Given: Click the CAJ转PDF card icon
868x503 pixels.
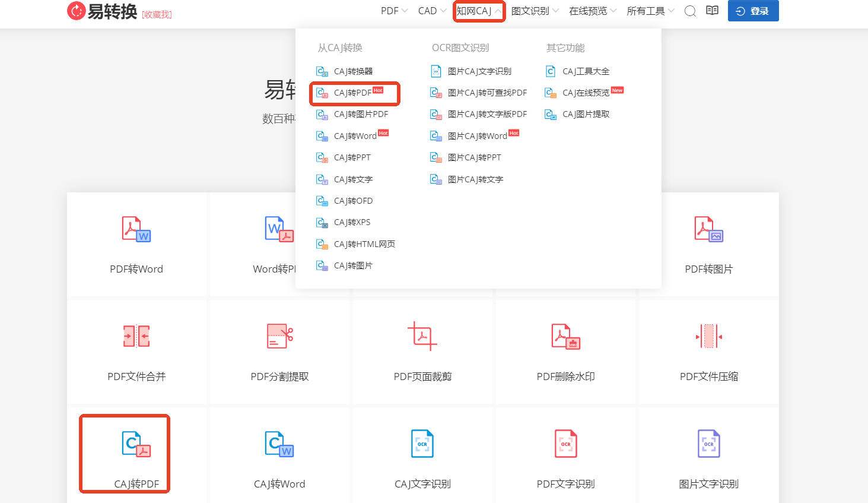Looking at the screenshot, I should click(x=136, y=444).
